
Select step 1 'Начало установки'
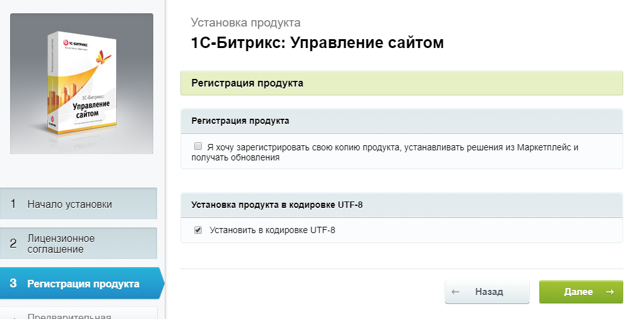(x=78, y=203)
